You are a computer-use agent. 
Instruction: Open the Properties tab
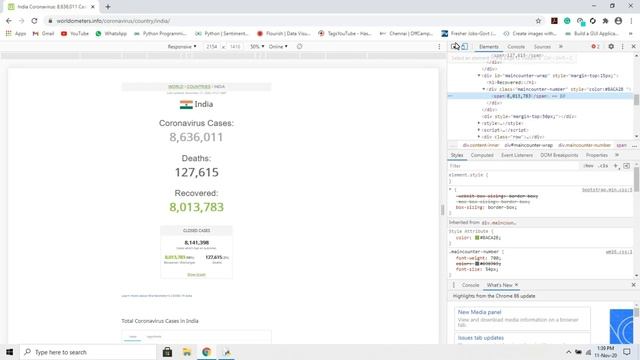[597, 155]
